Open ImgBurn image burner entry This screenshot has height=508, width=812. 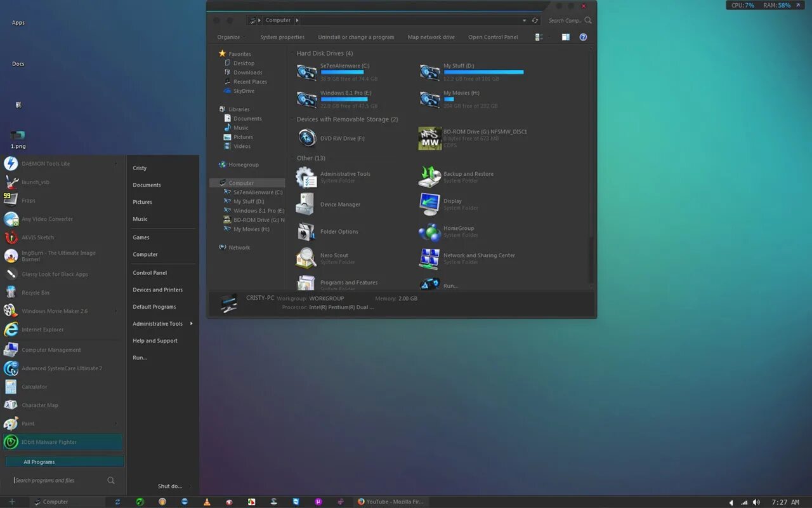coord(62,256)
